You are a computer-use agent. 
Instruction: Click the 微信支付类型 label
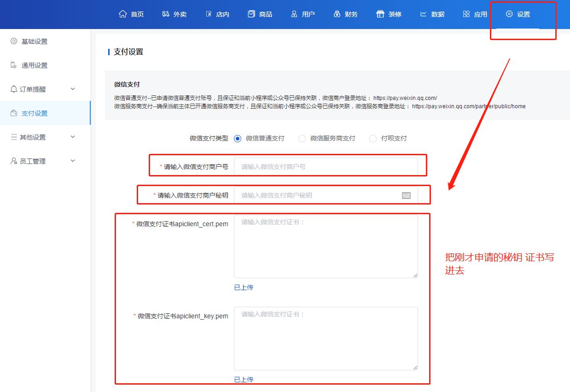[209, 138]
